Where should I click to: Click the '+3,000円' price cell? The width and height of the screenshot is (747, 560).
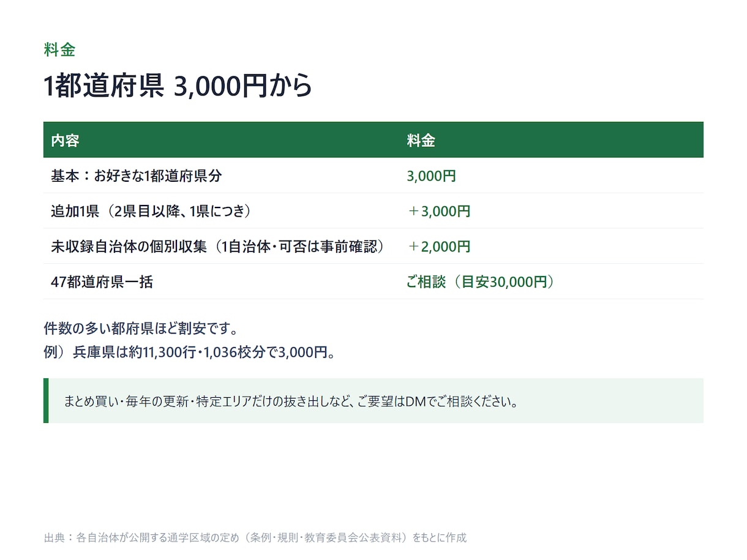tap(438, 212)
